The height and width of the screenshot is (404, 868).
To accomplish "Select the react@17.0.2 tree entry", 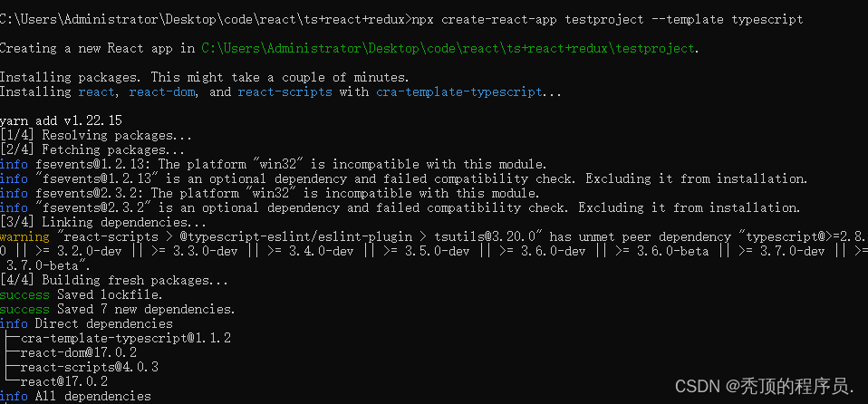I will pyautogui.click(x=64, y=381).
